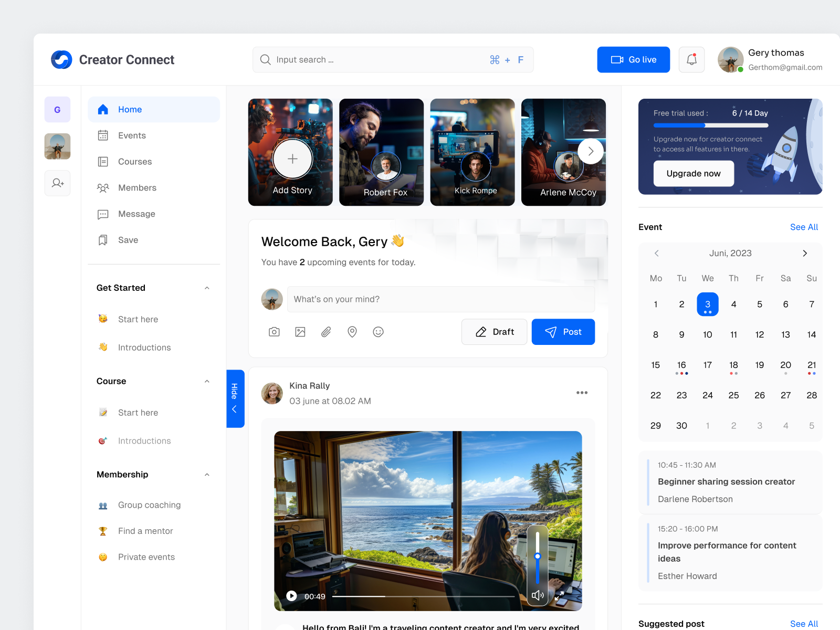Hide the feed panel using the Hide tab
840x630 pixels.
pyautogui.click(x=235, y=398)
